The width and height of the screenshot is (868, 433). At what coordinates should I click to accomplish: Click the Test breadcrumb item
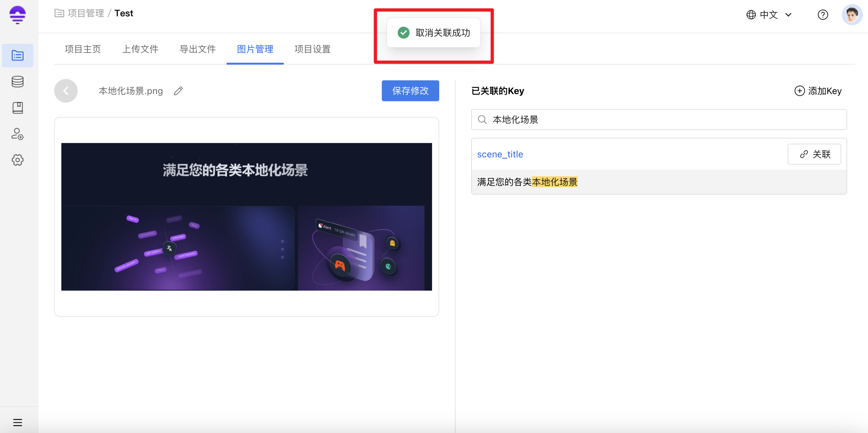pos(124,13)
